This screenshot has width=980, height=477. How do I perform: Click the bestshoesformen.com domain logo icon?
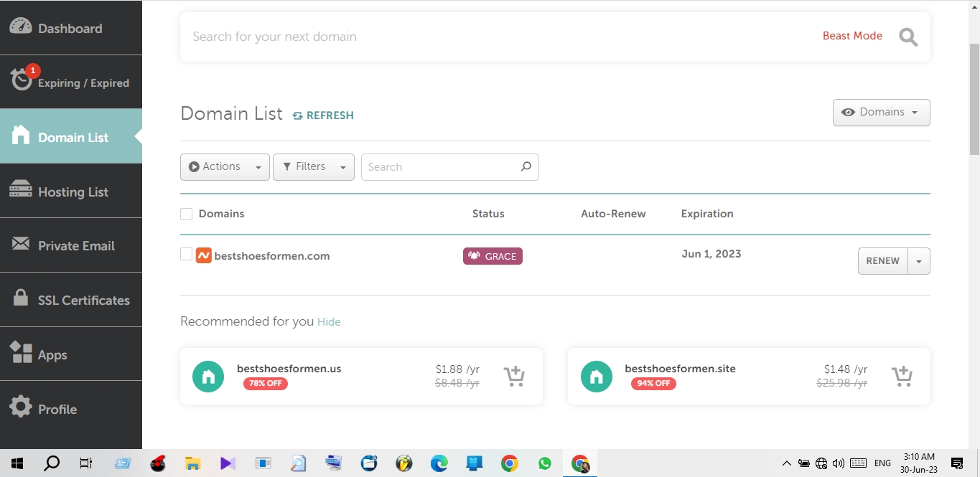tap(203, 255)
